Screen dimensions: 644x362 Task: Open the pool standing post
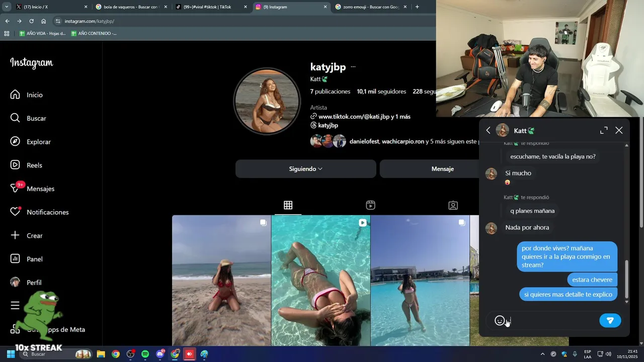pyautogui.click(x=420, y=280)
